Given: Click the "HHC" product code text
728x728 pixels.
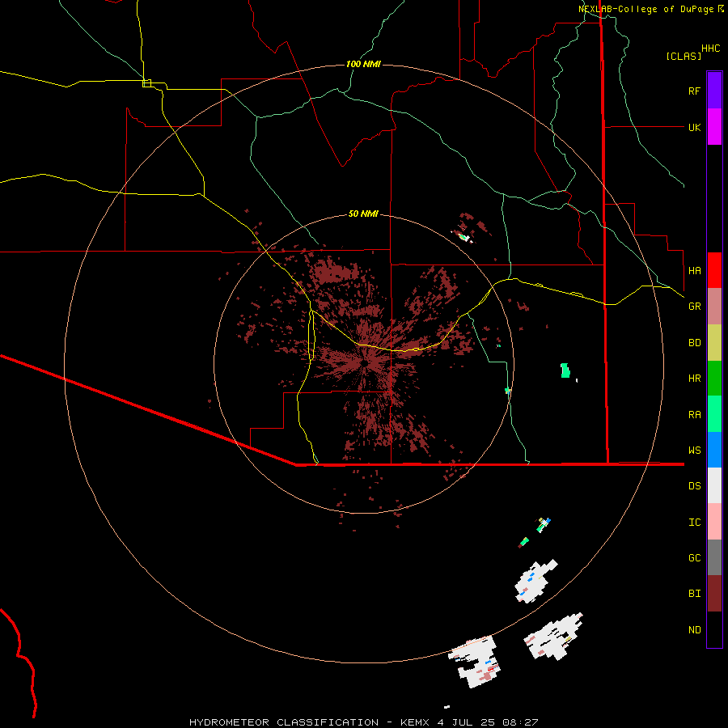Looking at the screenshot, I should [x=711, y=49].
